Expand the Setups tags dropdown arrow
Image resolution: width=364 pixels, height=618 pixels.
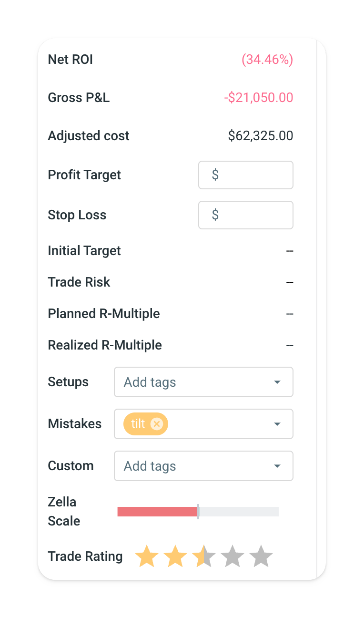tap(277, 382)
